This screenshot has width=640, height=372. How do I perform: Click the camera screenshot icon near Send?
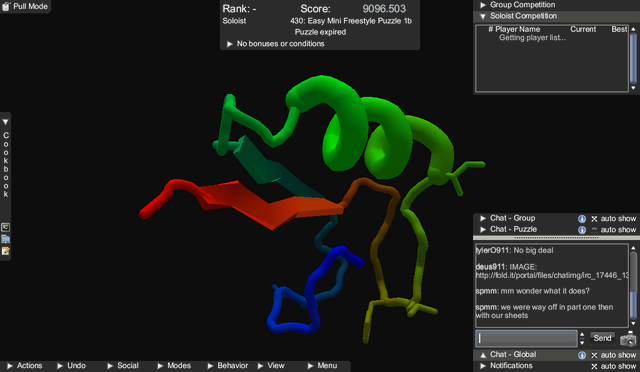(628, 339)
